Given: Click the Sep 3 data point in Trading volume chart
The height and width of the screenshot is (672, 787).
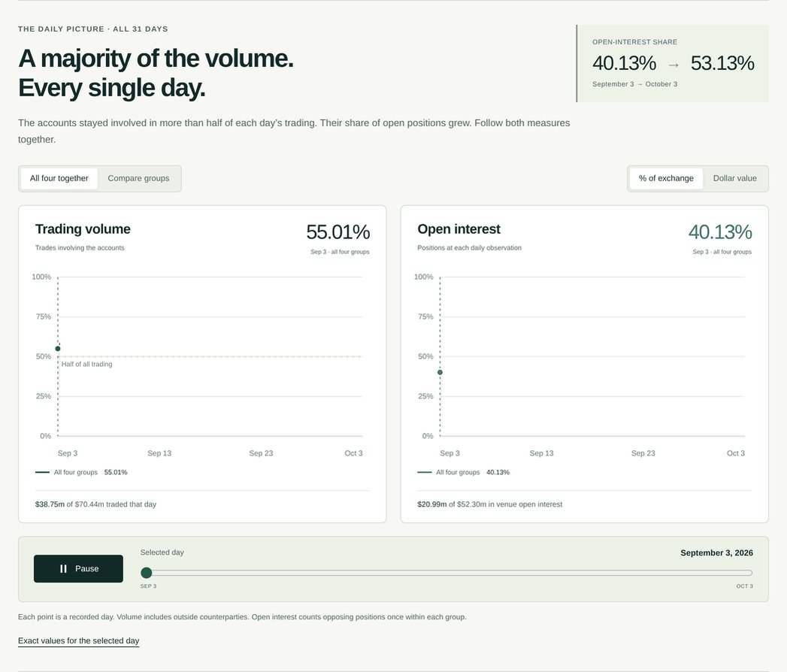Looking at the screenshot, I should [x=58, y=348].
